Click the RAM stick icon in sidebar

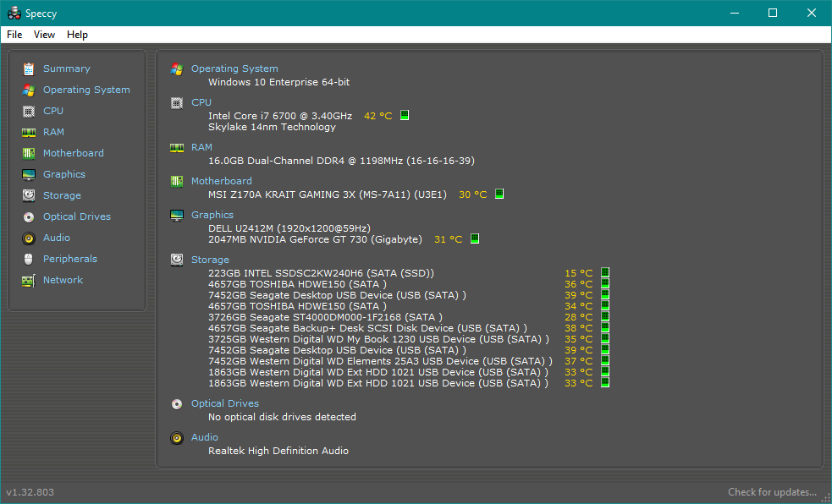(29, 133)
